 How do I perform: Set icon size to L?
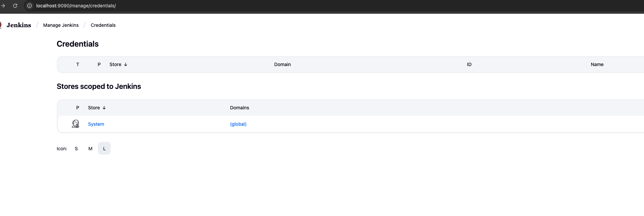(104, 149)
